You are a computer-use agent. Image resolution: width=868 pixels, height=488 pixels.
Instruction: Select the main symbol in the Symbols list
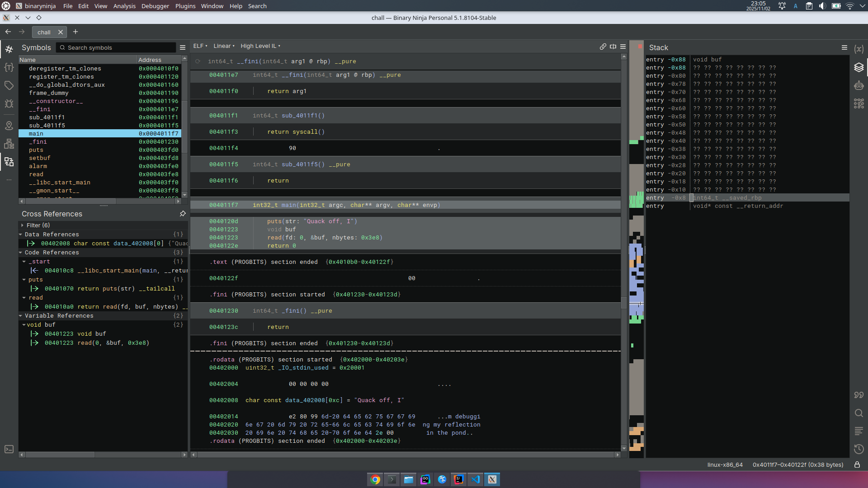click(x=35, y=134)
